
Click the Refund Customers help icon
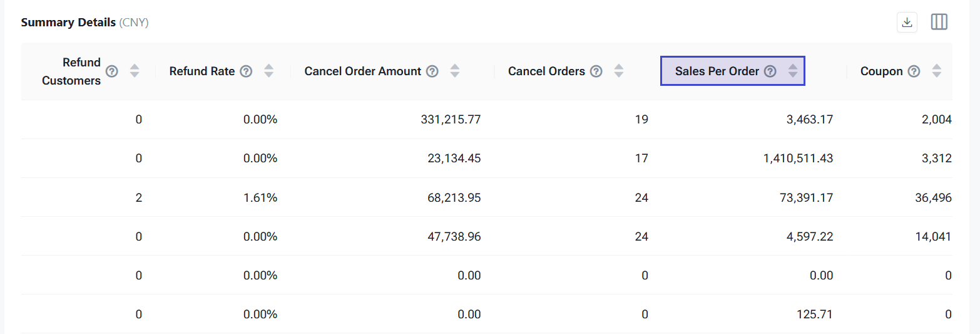[112, 71]
